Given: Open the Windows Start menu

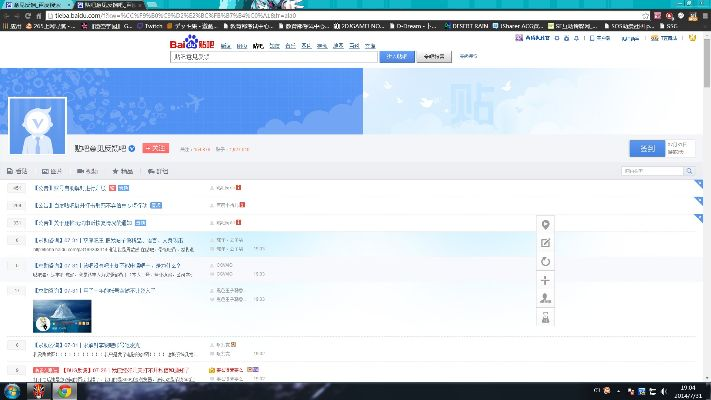Looking at the screenshot, I should tap(11, 390).
